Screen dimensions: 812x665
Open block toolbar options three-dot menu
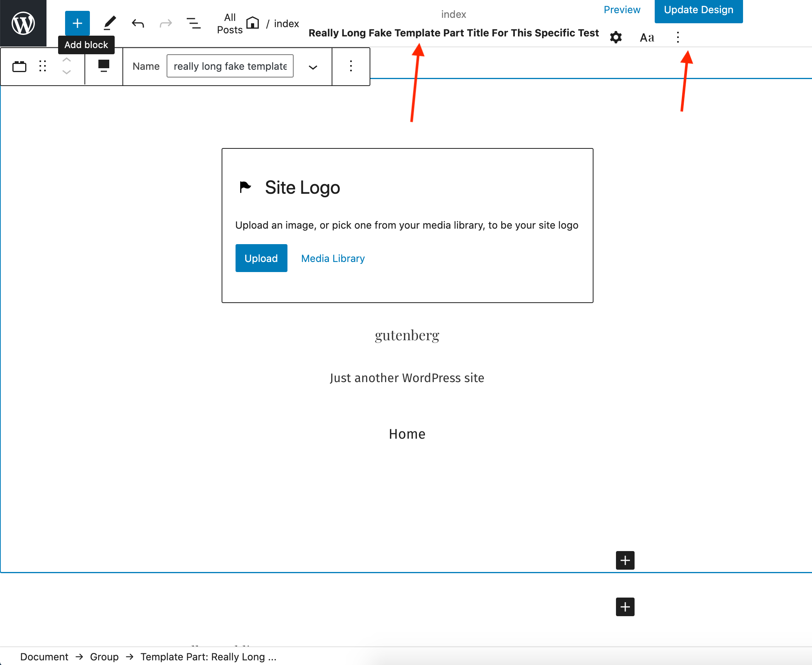(x=351, y=66)
